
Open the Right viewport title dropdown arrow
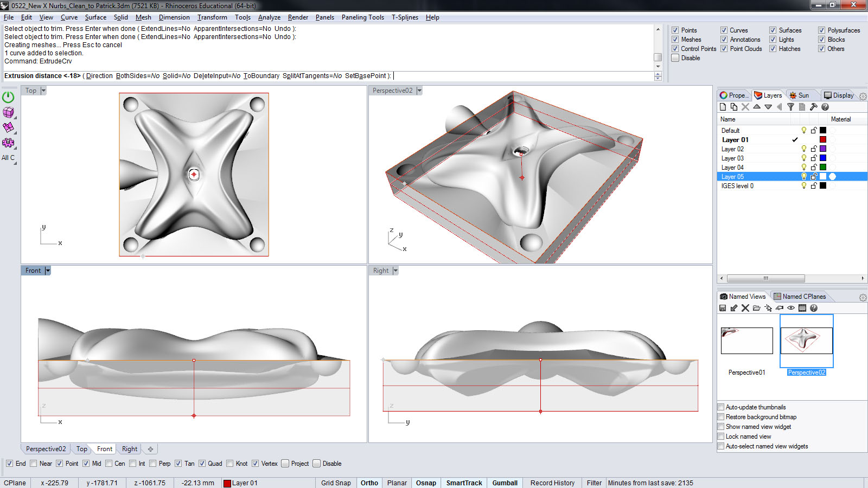(395, 271)
